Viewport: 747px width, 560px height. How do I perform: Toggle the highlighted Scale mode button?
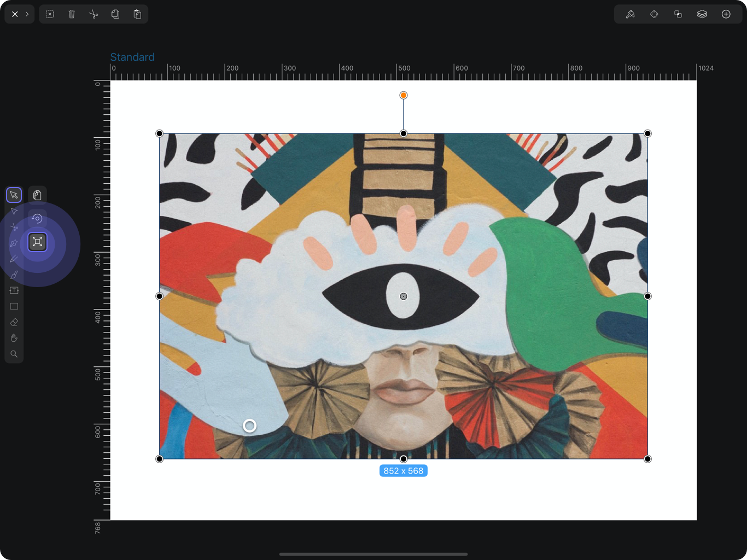coord(37,242)
